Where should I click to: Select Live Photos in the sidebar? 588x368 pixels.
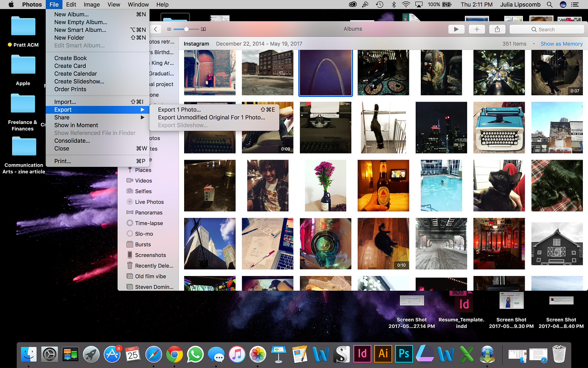tap(149, 202)
